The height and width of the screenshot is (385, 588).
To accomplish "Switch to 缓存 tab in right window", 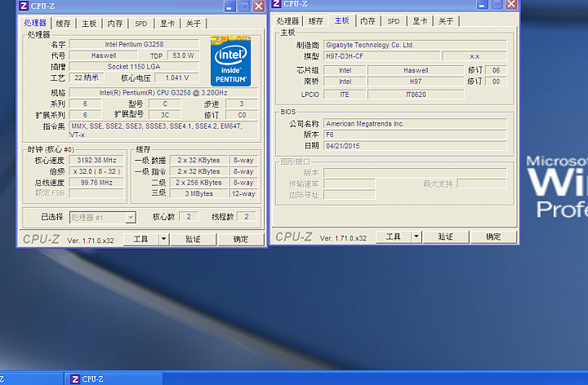I will (316, 21).
